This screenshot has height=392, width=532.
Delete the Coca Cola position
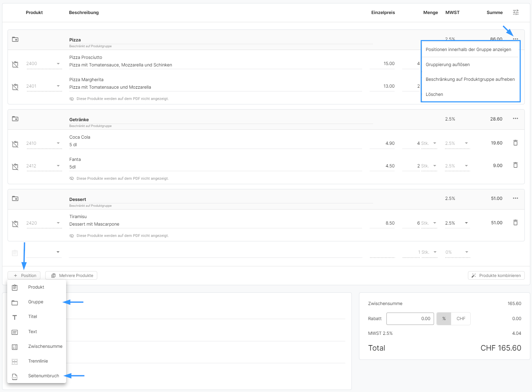[515, 143]
